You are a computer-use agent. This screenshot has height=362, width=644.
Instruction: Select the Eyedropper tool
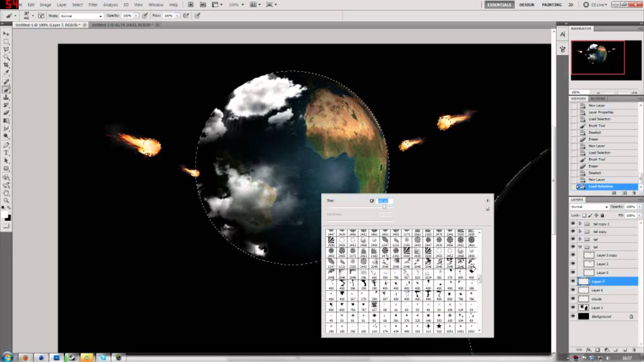point(7,73)
